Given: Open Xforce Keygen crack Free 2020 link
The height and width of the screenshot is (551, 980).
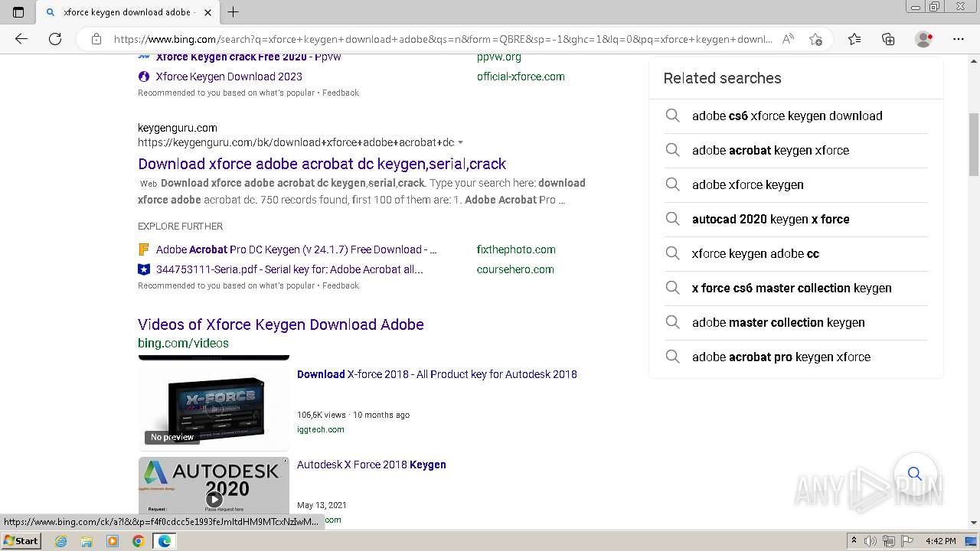Looking at the screenshot, I should click(x=248, y=57).
